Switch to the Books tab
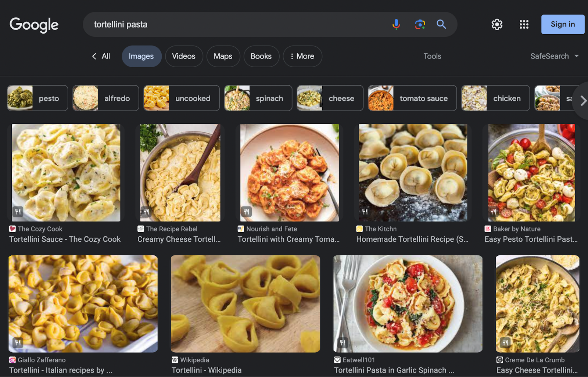The image size is (588, 377). (261, 56)
